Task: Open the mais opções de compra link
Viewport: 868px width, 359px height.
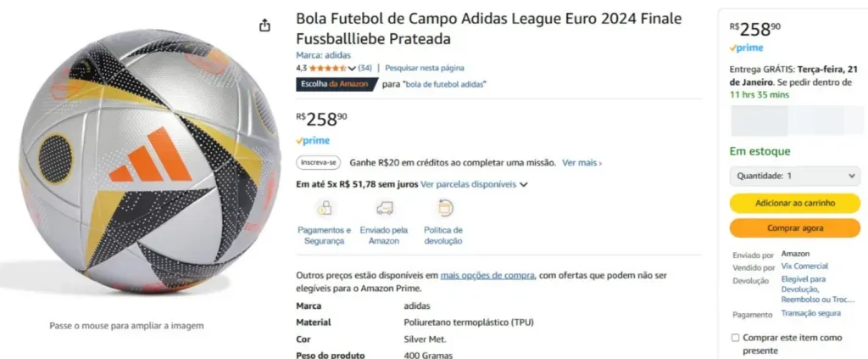Action: tap(487, 275)
